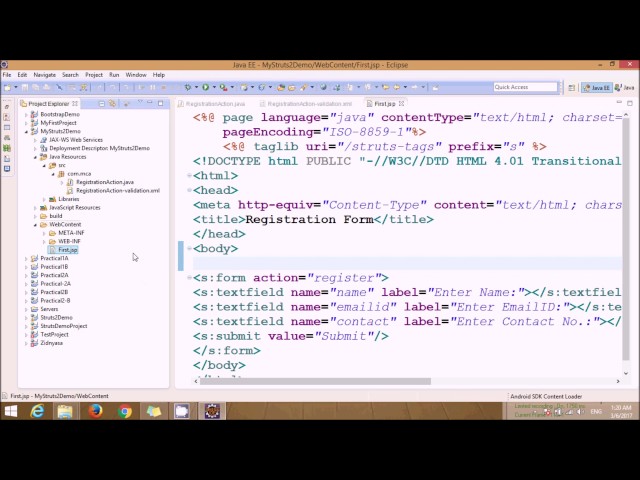Switch to the Java EE perspective
This screenshot has height=480, width=640.
click(597, 88)
